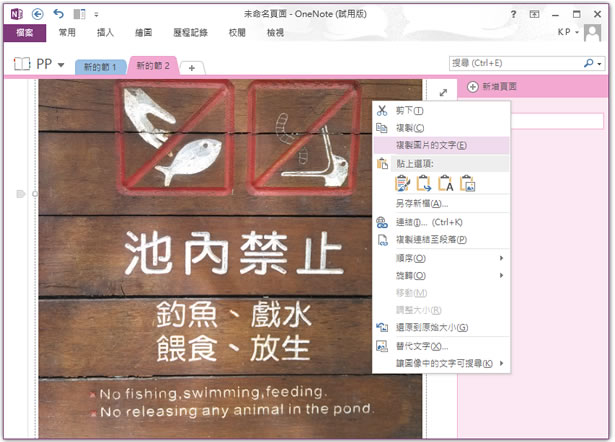
Task: Select the keep text only paste icon
Action: (446, 182)
